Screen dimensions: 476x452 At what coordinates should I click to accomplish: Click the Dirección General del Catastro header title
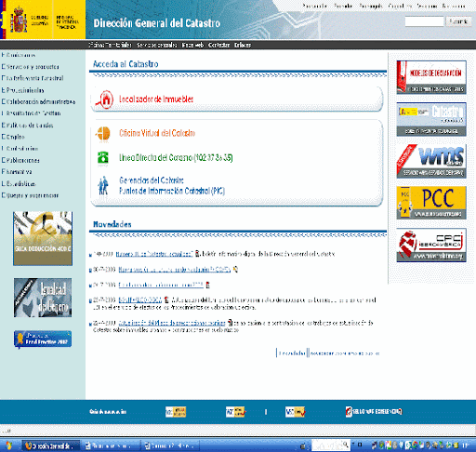coord(157,23)
